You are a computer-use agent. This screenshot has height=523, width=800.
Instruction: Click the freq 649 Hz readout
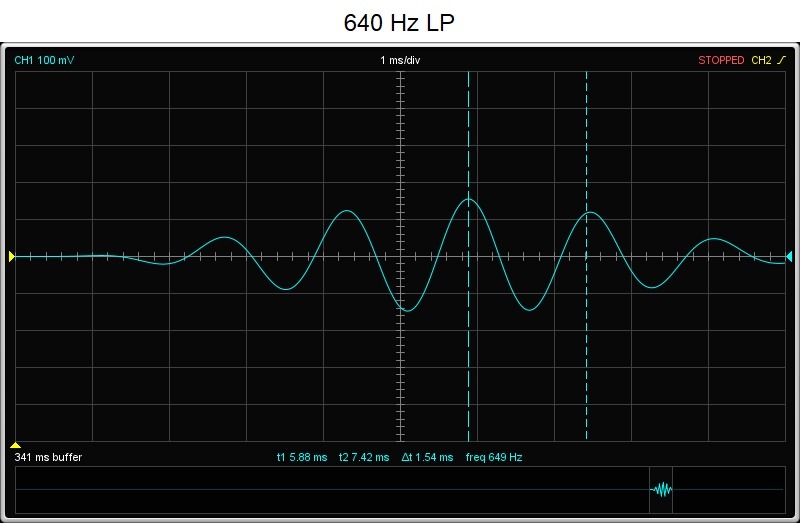pos(494,457)
